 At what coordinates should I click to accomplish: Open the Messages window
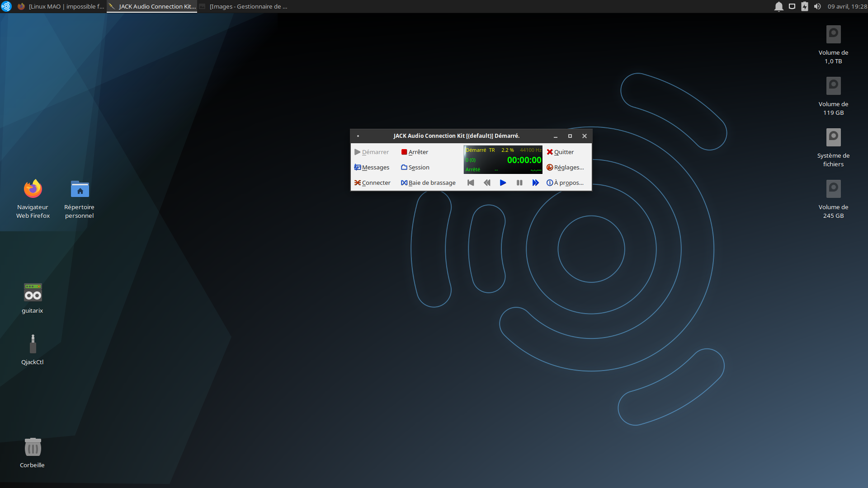[x=372, y=167]
